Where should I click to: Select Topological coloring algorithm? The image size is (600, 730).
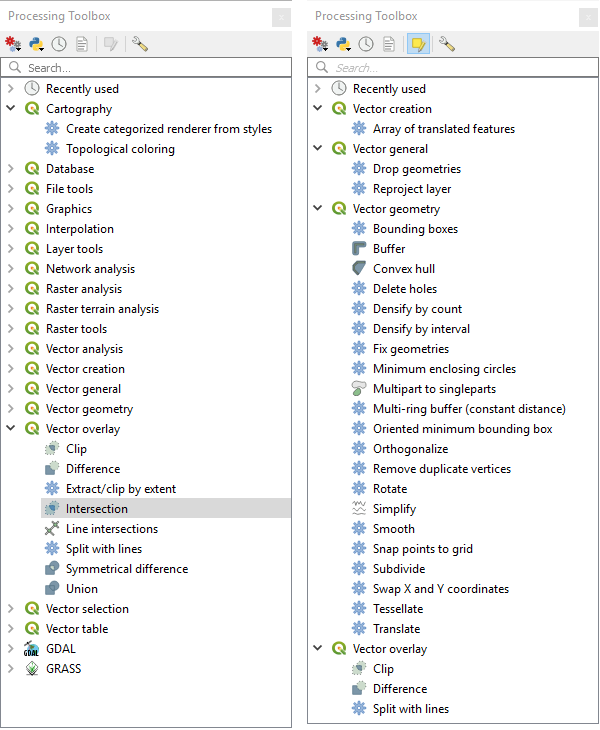point(120,149)
